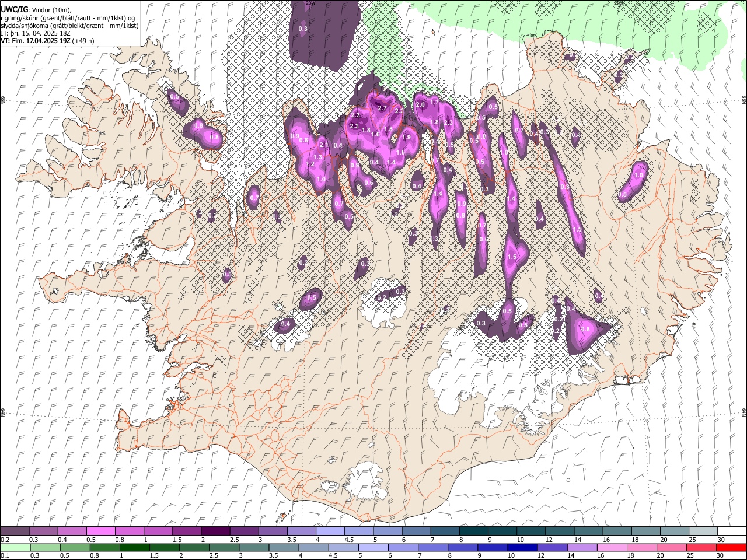The height and width of the screenshot is (560, 747).
Task: Click the 2.2 snowfall value on the map
Action: [x=399, y=111]
